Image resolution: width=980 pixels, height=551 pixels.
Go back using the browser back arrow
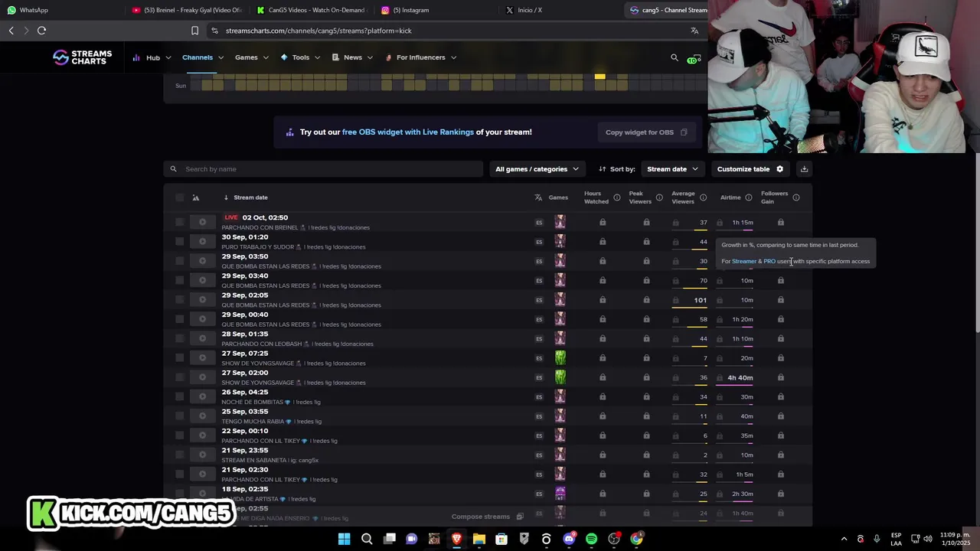click(11, 31)
